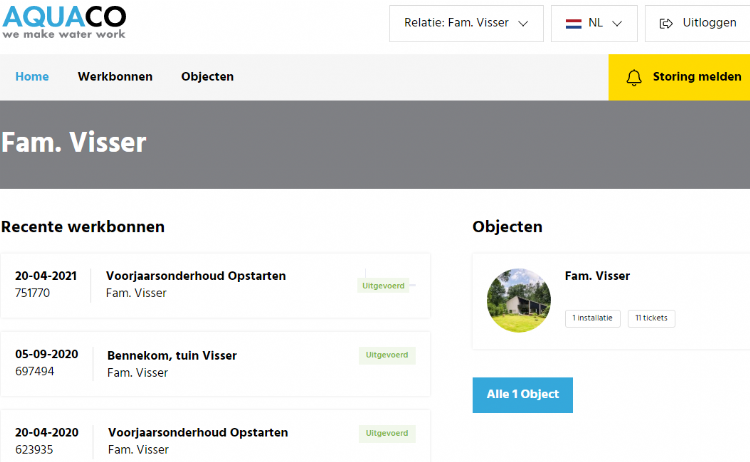This screenshot has height=462, width=750.
Task: Open work order 623935 from 20-04-2020
Action: click(198, 433)
